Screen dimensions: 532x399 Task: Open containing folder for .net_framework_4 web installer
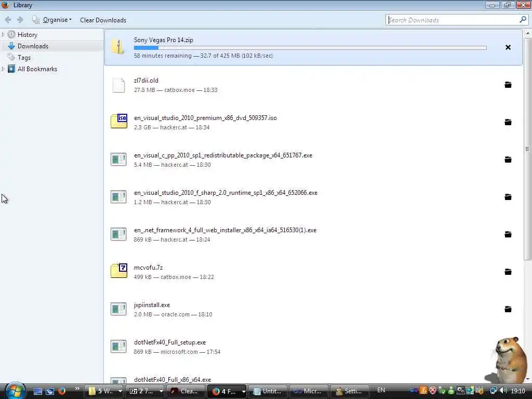tap(508, 234)
